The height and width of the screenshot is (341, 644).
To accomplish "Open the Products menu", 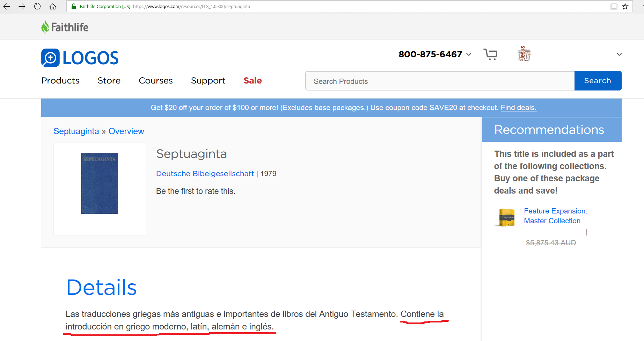I will [60, 81].
